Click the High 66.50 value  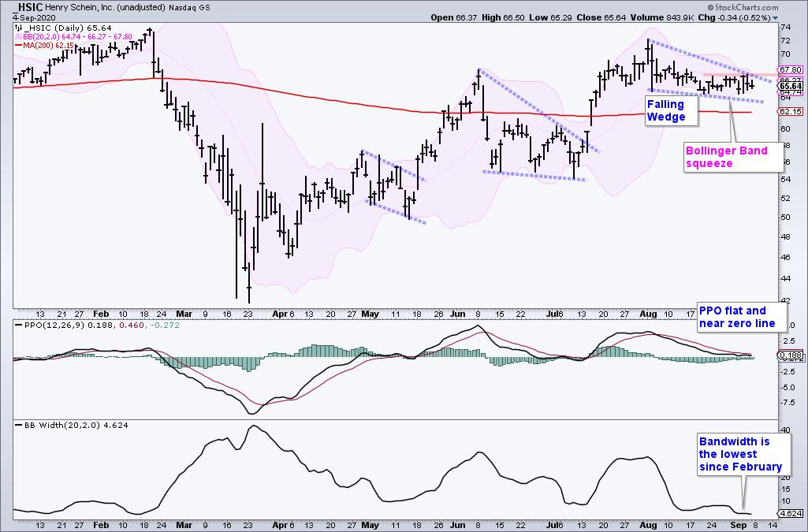coord(503,17)
